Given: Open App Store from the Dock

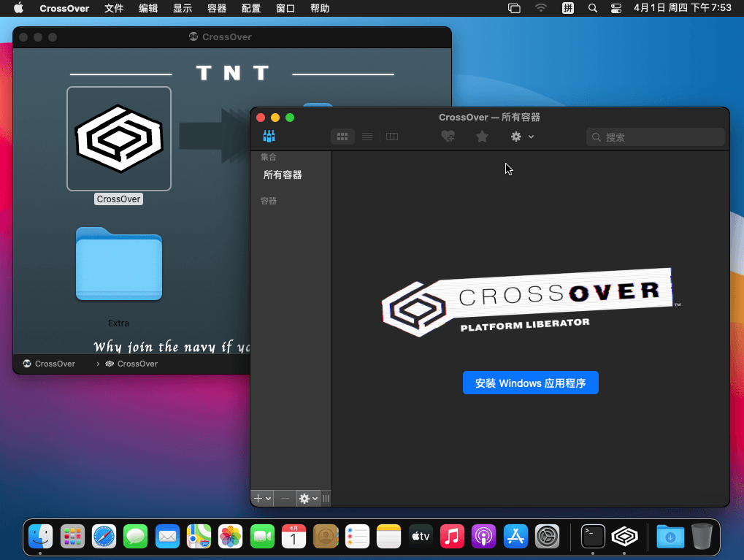Looking at the screenshot, I should tap(515, 537).
